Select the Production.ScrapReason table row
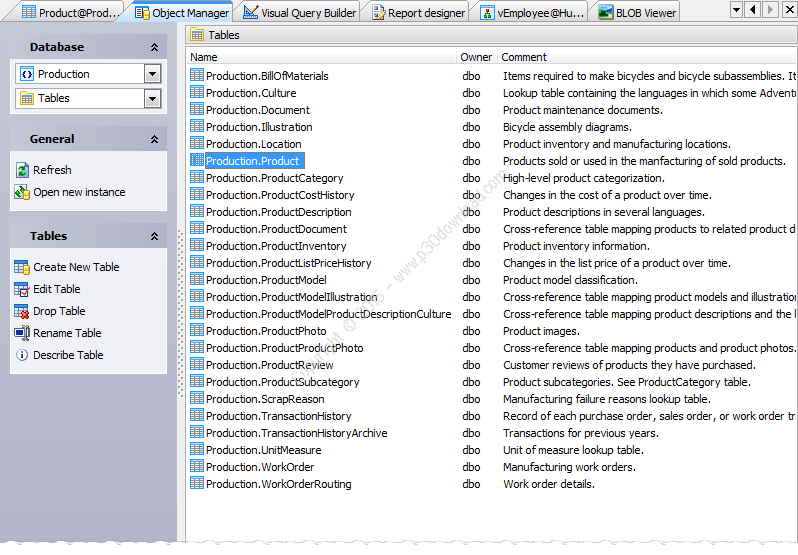The width and height of the screenshot is (798, 555). click(x=264, y=399)
